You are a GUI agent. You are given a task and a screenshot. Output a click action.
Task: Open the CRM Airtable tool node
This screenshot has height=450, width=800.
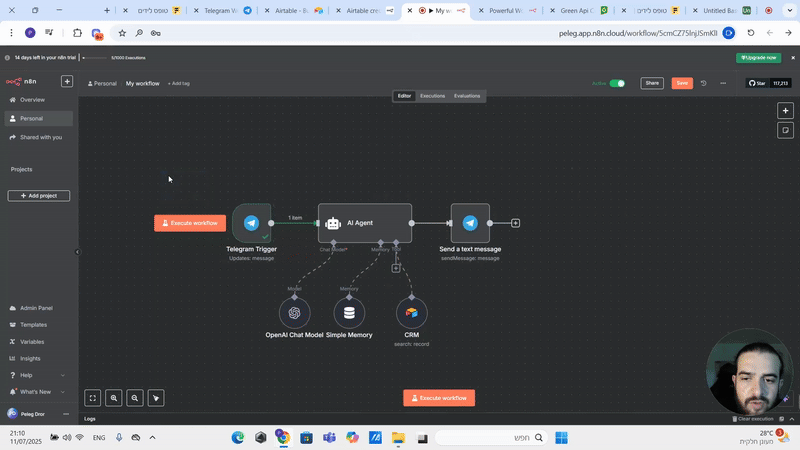point(411,312)
